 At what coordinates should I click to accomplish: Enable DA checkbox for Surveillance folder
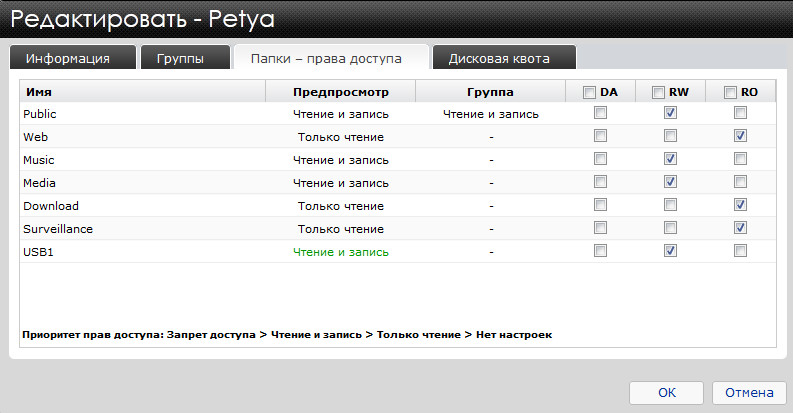click(600, 228)
